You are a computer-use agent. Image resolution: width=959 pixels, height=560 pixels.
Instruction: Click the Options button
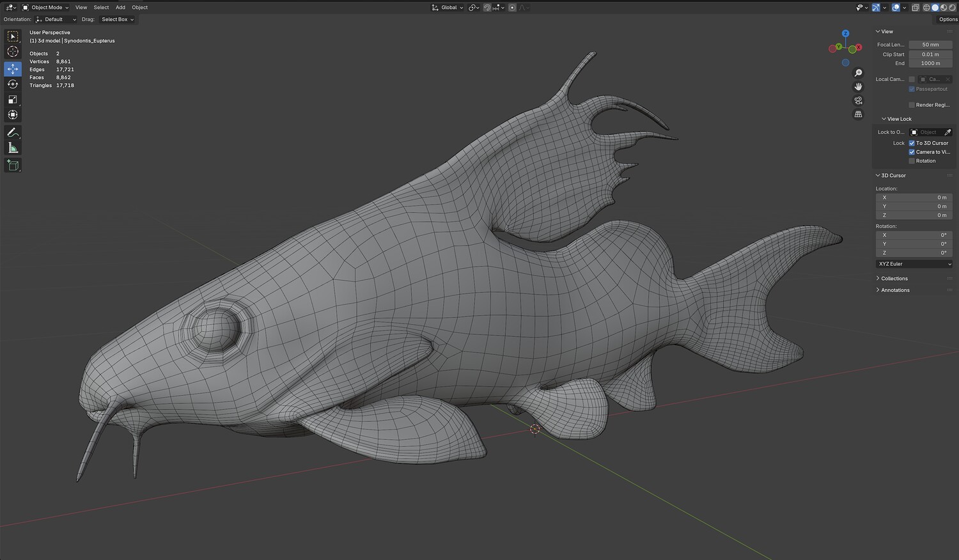click(947, 19)
